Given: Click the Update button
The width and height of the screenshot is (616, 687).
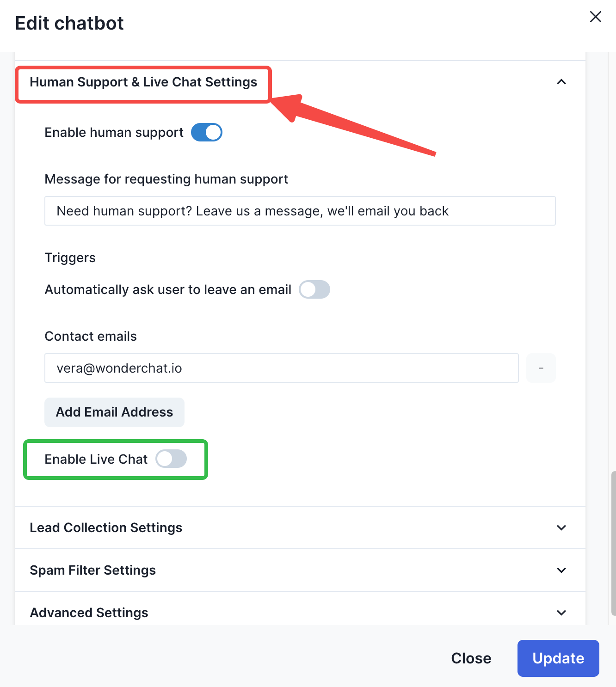Looking at the screenshot, I should 558,658.
